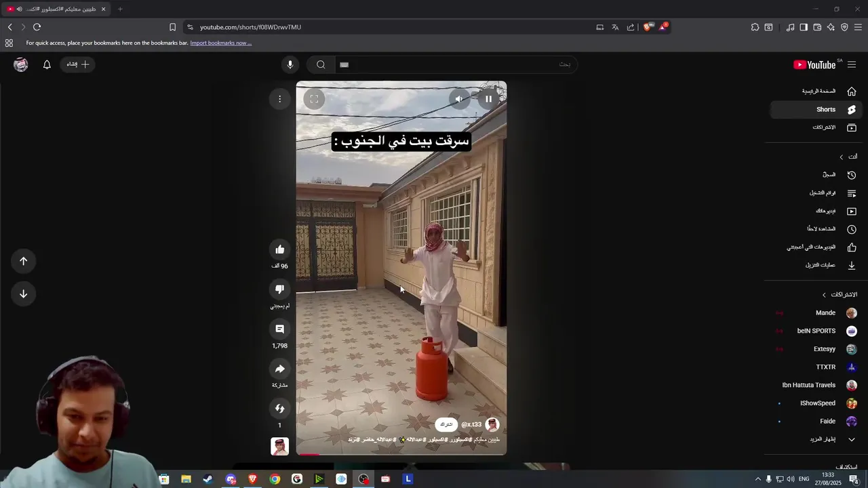Open Brave Rewards triangle icon

[x=663, y=27]
